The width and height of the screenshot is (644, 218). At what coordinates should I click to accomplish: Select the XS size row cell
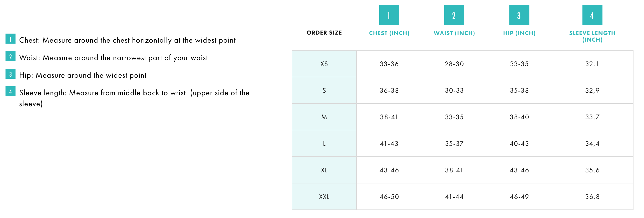(x=324, y=64)
